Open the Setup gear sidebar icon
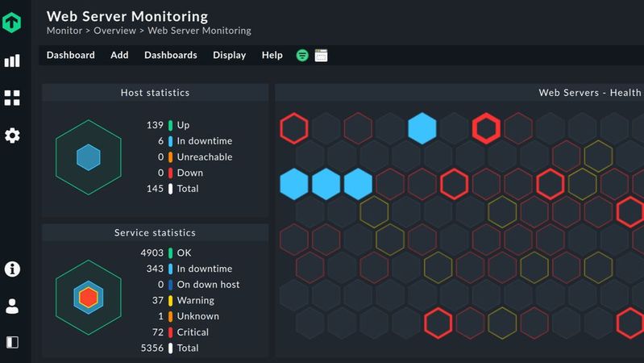 point(12,136)
